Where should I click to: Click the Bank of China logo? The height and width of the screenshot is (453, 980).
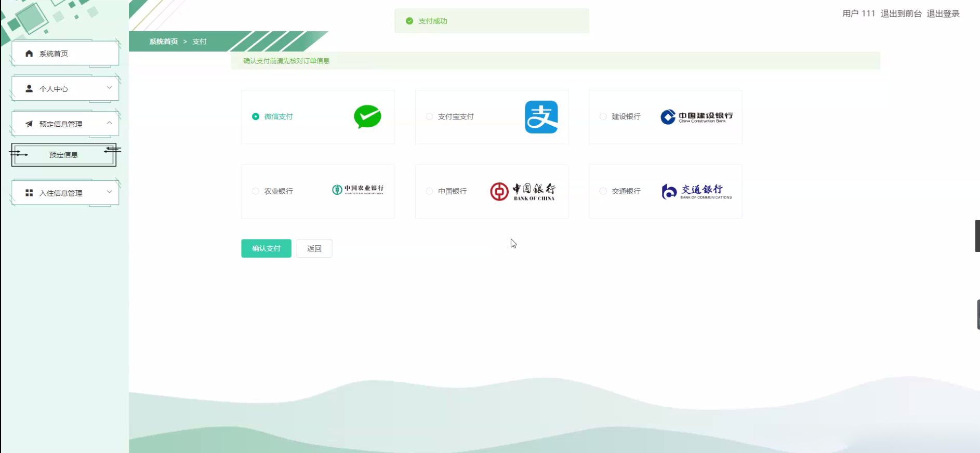tap(523, 191)
